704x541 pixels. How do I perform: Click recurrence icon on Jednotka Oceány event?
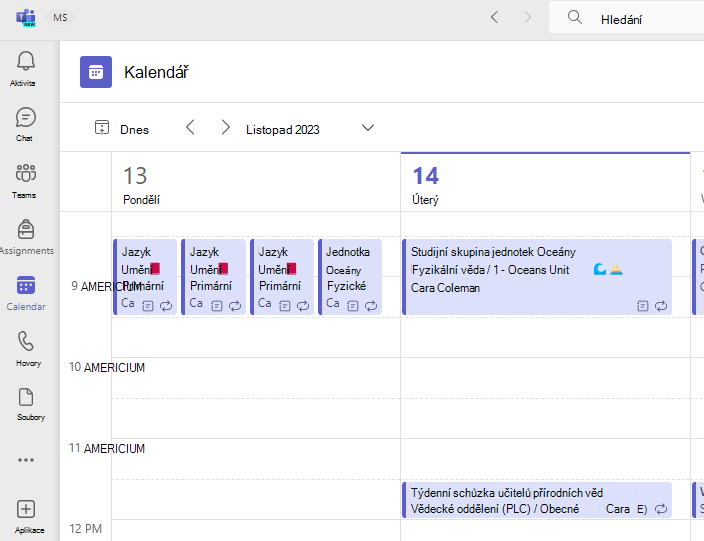(x=371, y=306)
